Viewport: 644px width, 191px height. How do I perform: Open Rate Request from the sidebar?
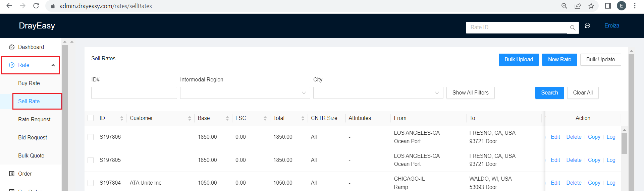pos(34,119)
